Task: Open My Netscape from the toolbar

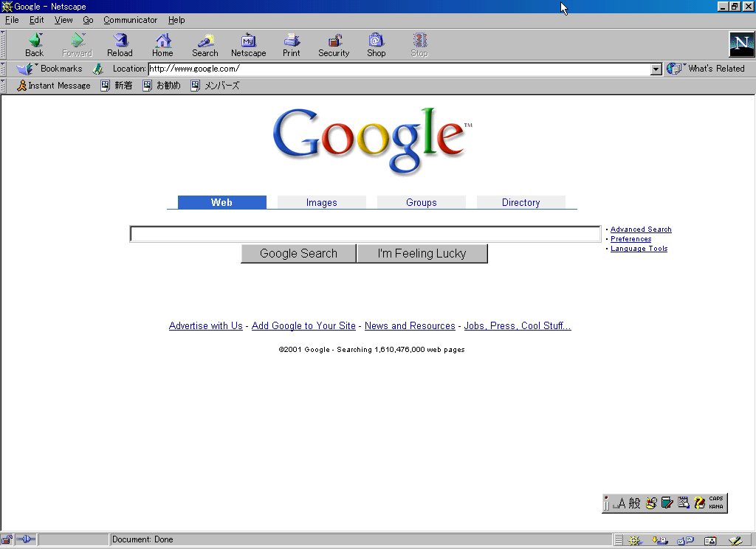Action: [248, 45]
